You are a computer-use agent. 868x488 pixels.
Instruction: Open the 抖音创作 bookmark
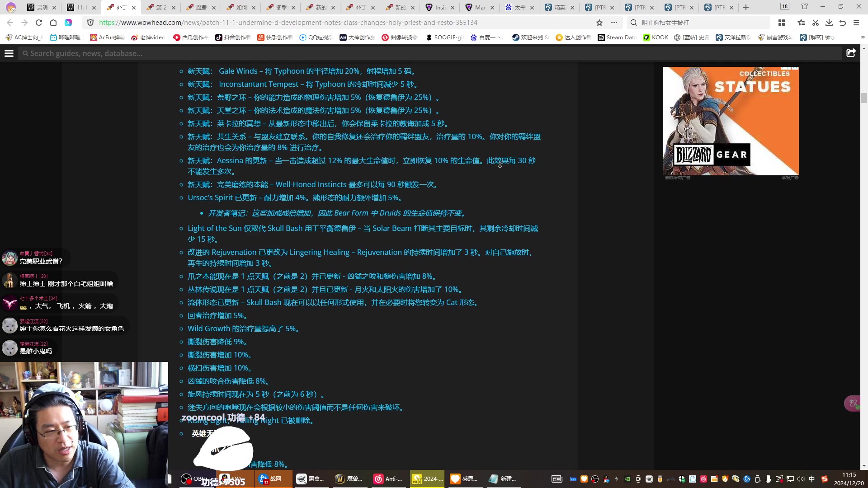[x=233, y=38]
